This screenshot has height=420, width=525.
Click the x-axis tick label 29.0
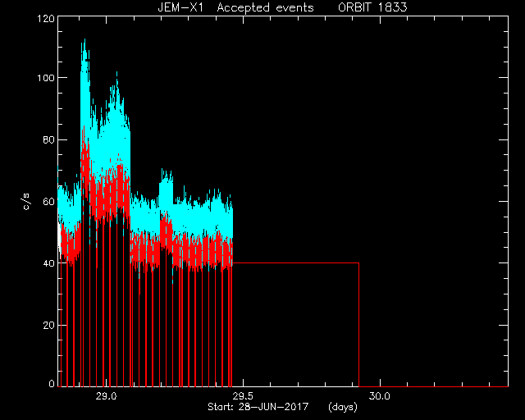(x=106, y=396)
